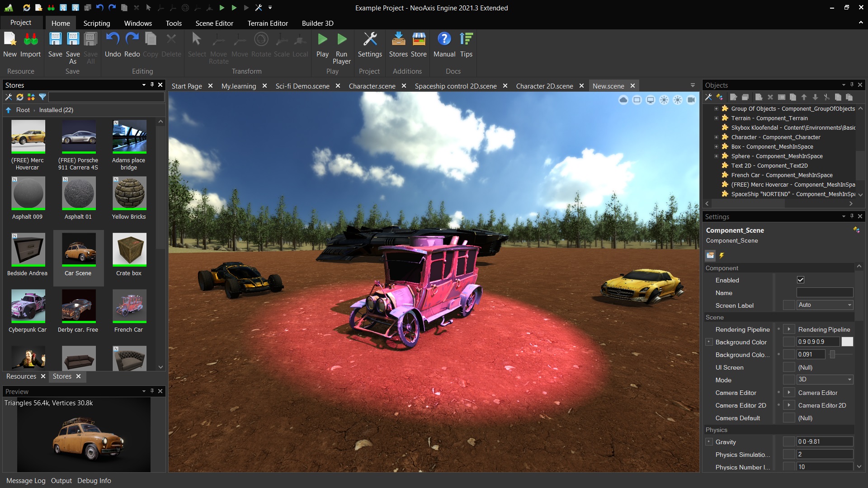Click the camera icon in viewport toolbar
The width and height of the screenshot is (868, 488).
pos(691,100)
